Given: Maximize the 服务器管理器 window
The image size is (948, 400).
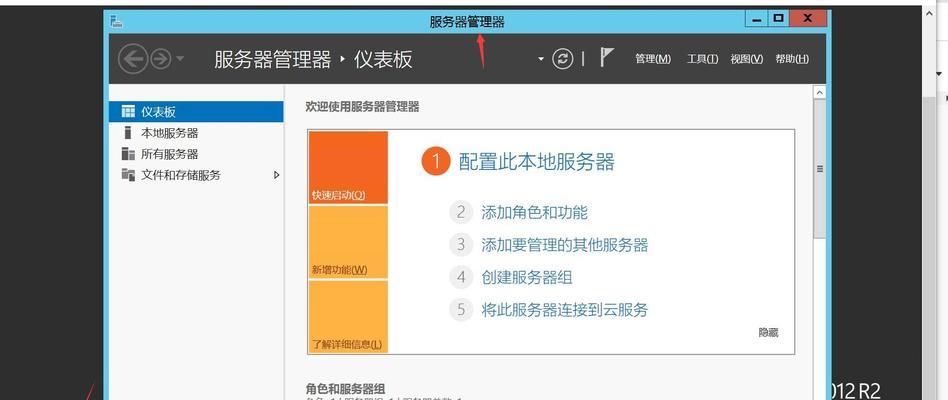Looking at the screenshot, I should pos(778,19).
